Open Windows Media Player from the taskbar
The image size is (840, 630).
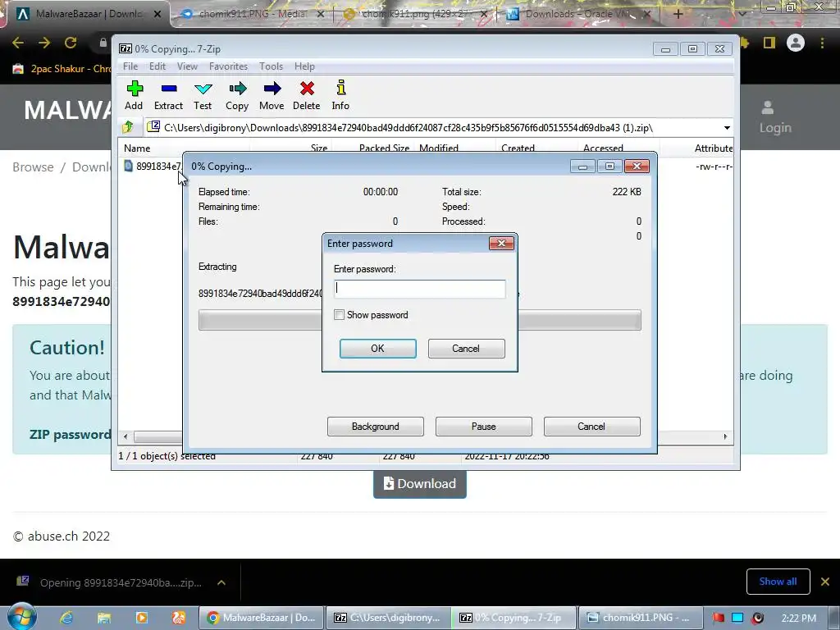coord(141,618)
